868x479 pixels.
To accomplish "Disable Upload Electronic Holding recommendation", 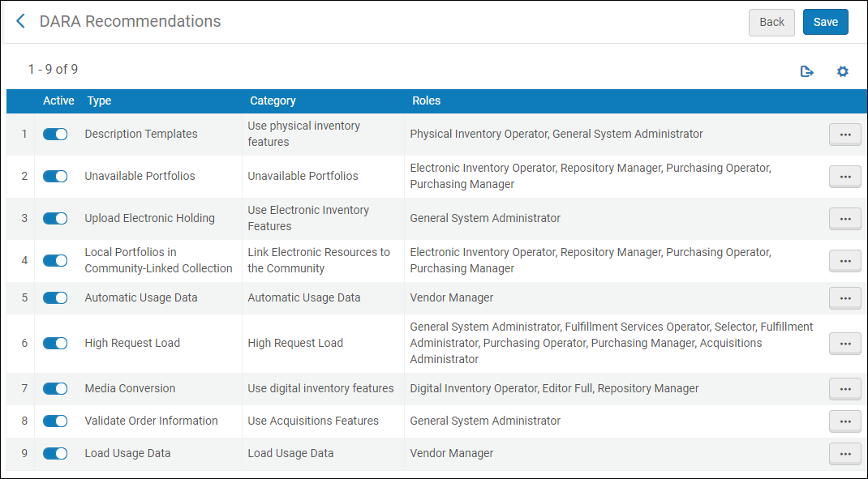I will point(55,219).
